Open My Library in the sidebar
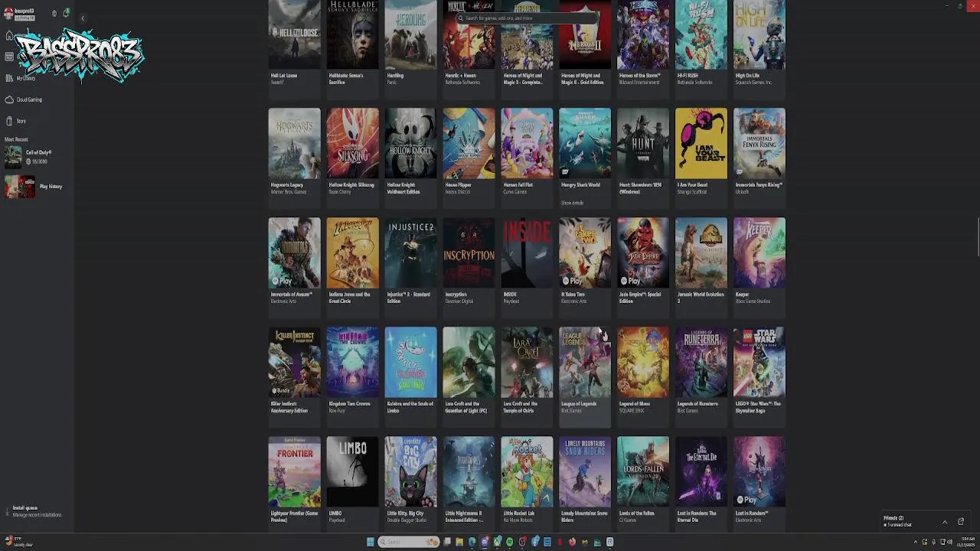Screen dimensions: 980x551 (x=26, y=78)
